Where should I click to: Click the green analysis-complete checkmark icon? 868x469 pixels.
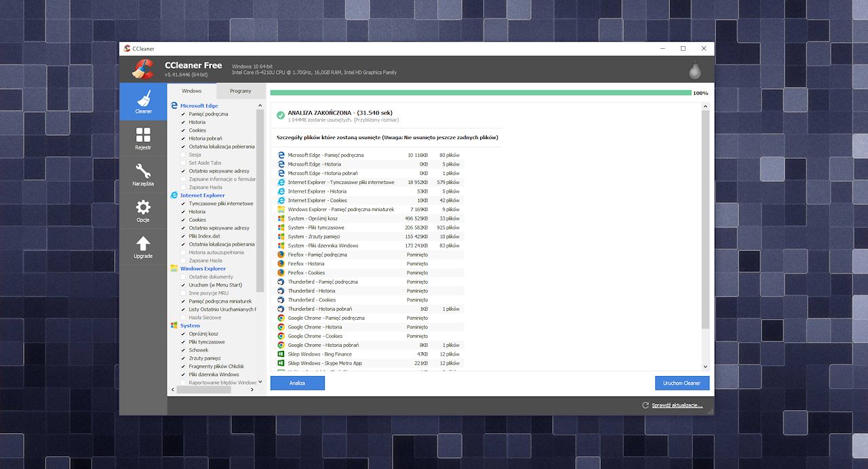pyautogui.click(x=280, y=115)
